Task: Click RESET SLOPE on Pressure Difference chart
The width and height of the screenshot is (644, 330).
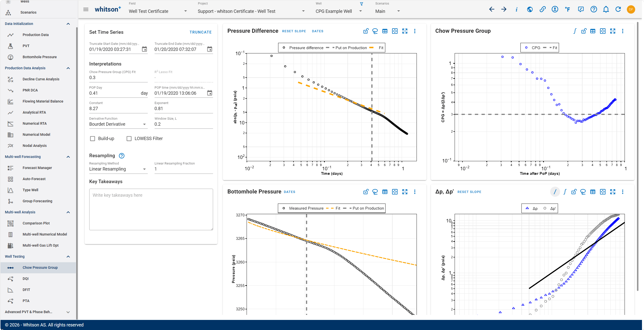Action: (294, 31)
